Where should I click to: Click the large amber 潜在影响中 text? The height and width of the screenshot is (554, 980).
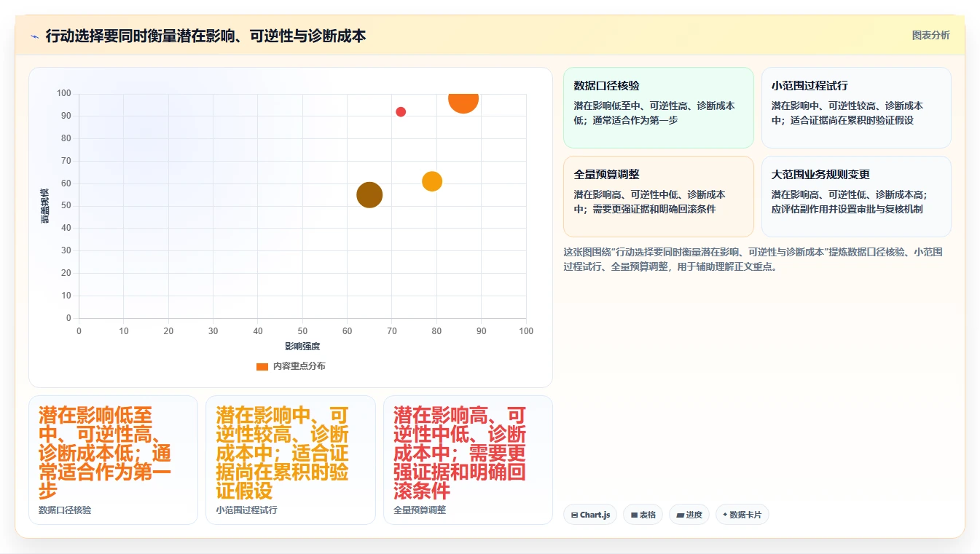[x=283, y=452]
